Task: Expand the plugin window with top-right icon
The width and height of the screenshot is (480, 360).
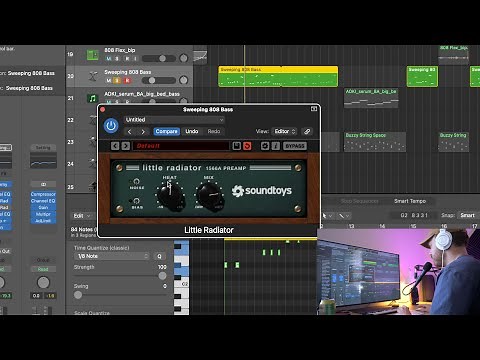Action: tap(314, 109)
